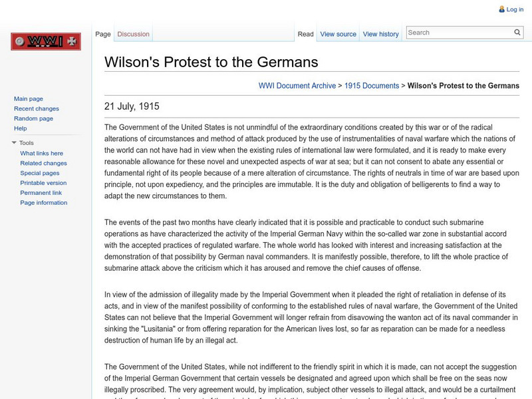Open the Discussion tab
Image resolution: width=532 pixels, height=399 pixels.
click(x=133, y=33)
